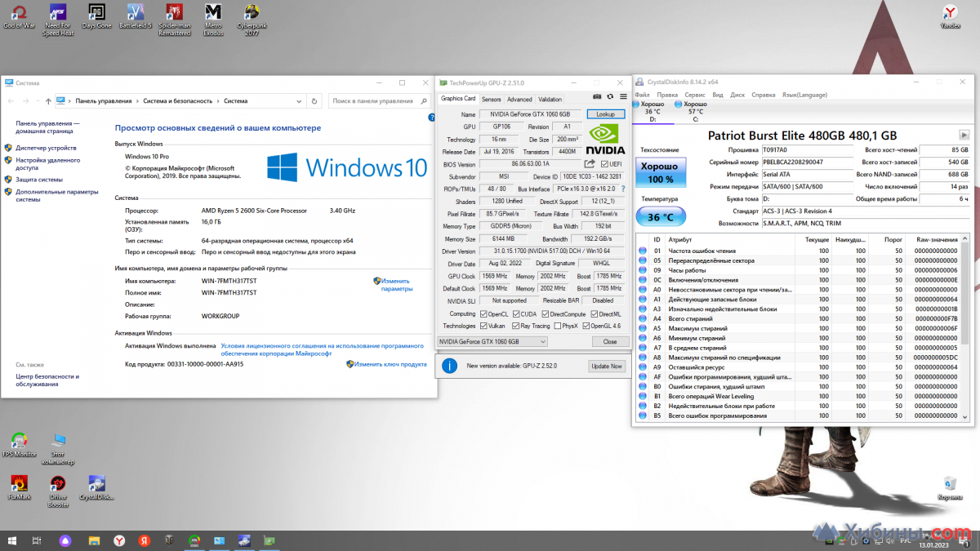Switch to the Advanced tab in GPU-Z
Image resolution: width=980 pixels, height=551 pixels.
click(x=519, y=99)
